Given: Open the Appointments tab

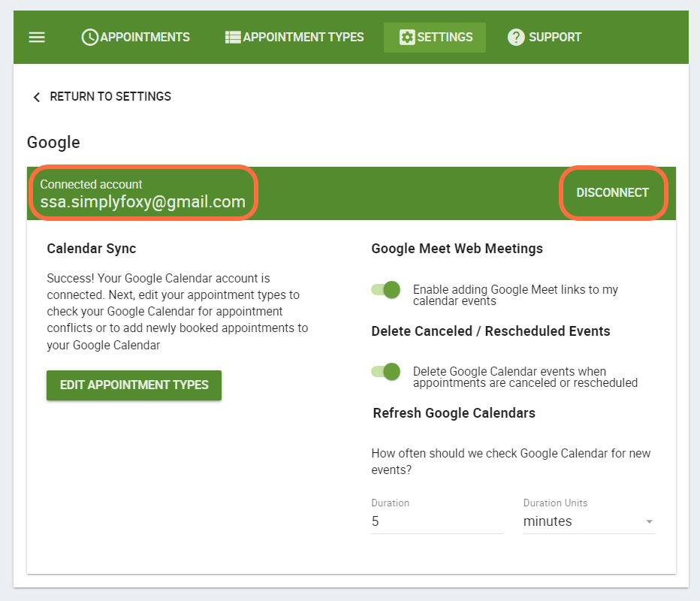Looking at the screenshot, I should click(136, 37).
